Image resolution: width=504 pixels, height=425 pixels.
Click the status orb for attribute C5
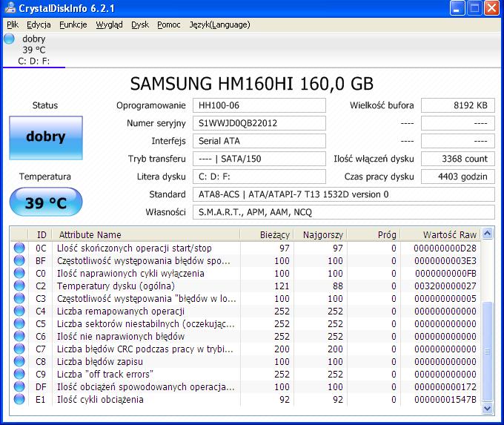(19, 323)
